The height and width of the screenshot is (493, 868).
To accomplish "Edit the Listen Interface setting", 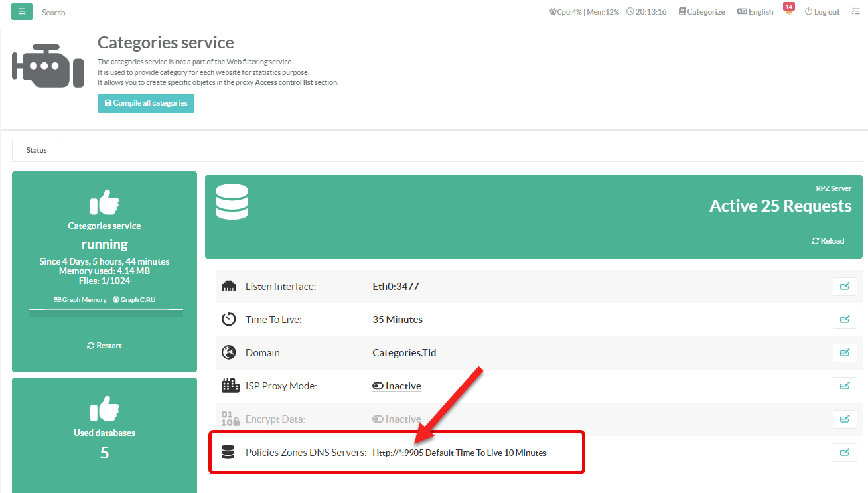I will (x=844, y=287).
